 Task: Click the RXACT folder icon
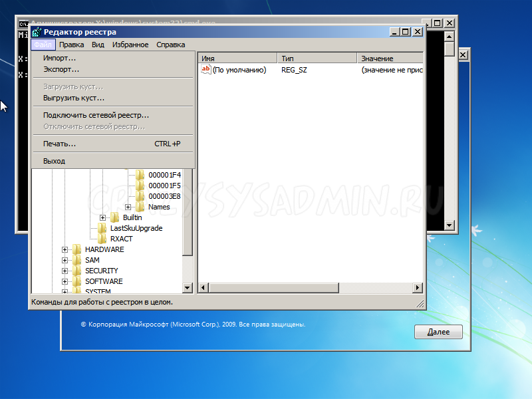click(x=102, y=239)
